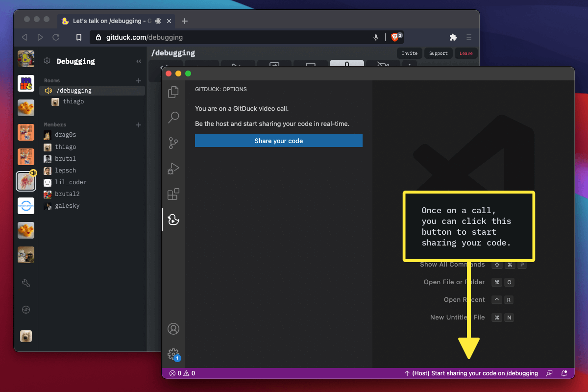The image size is (588, 392).
Task: Open the wrench tools icon in GitDuck sidebar
Action: click(x=26, y=283)
